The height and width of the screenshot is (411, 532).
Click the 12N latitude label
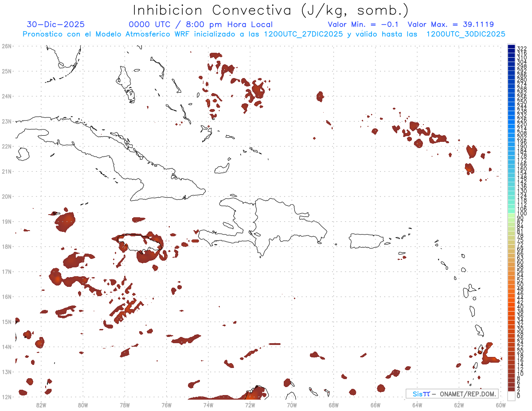pos(7,397)
